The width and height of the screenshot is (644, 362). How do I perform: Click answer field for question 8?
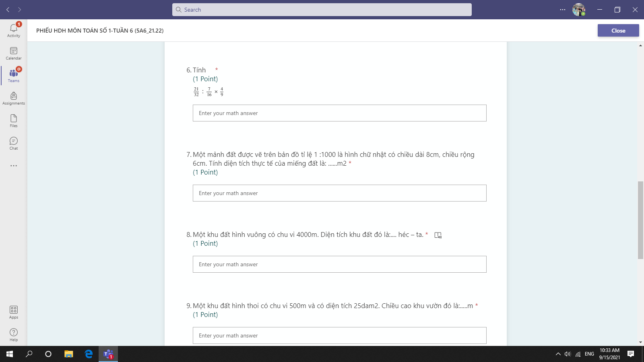pos(340,264)
